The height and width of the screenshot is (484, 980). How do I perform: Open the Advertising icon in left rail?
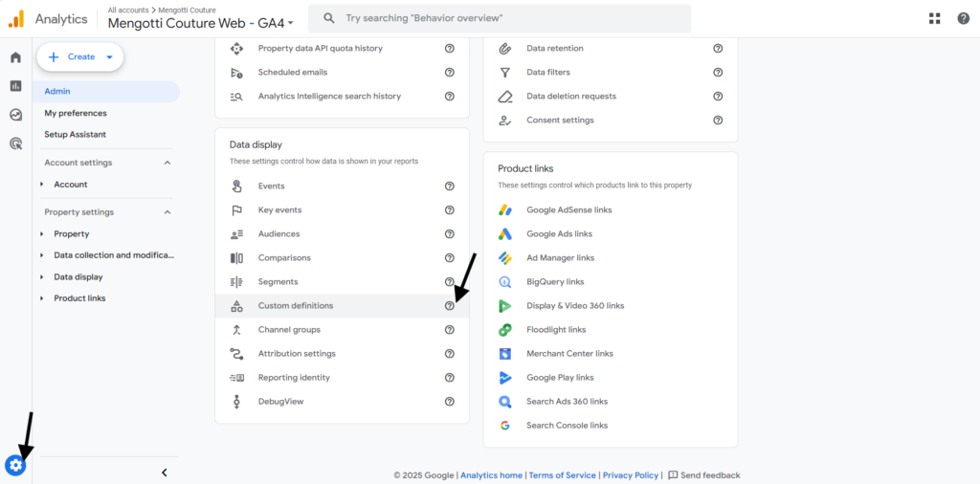15,143
